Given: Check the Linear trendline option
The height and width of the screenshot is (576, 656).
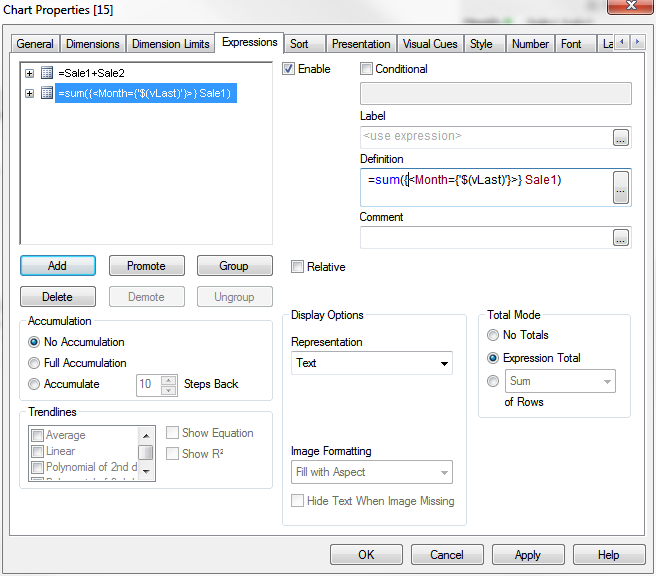Looking at the screenshot, I should click(x=38, y=451).
